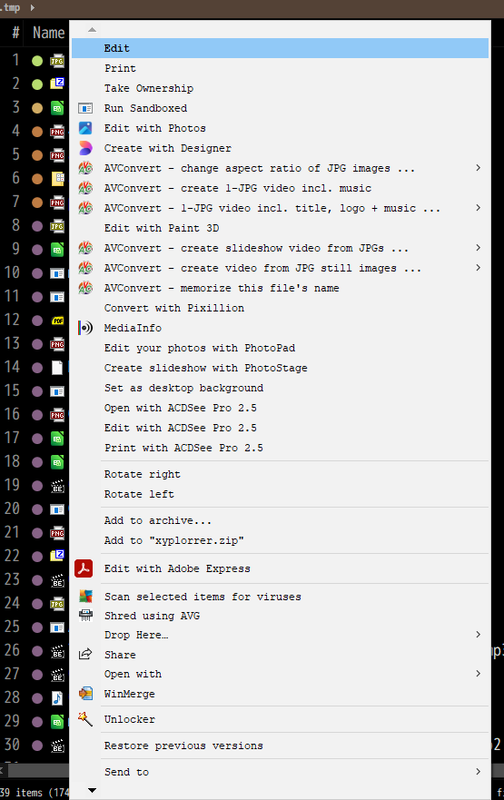Click the green color tag on row 1
Viewport: 504px width, 800px height.
pyautogui.click(x=37, y=61)
